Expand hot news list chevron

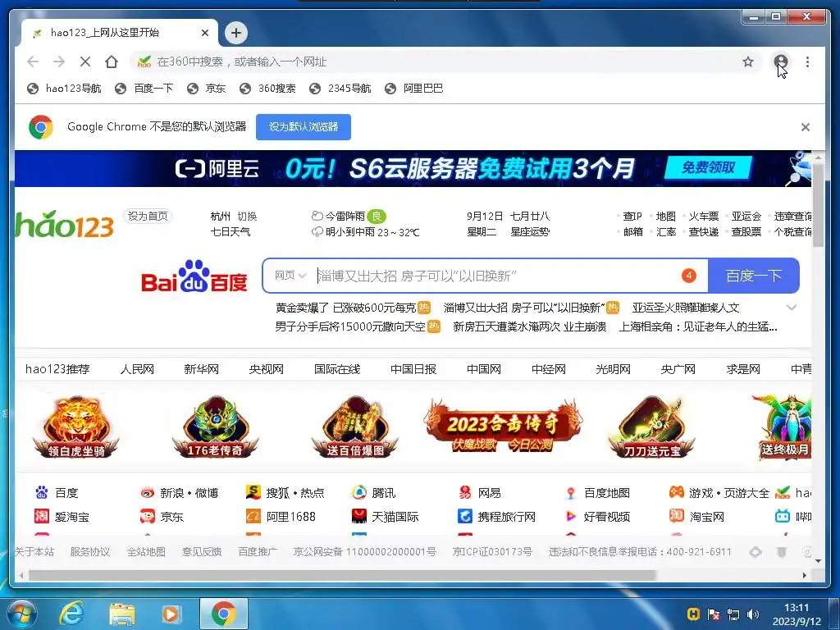(792, 308)
